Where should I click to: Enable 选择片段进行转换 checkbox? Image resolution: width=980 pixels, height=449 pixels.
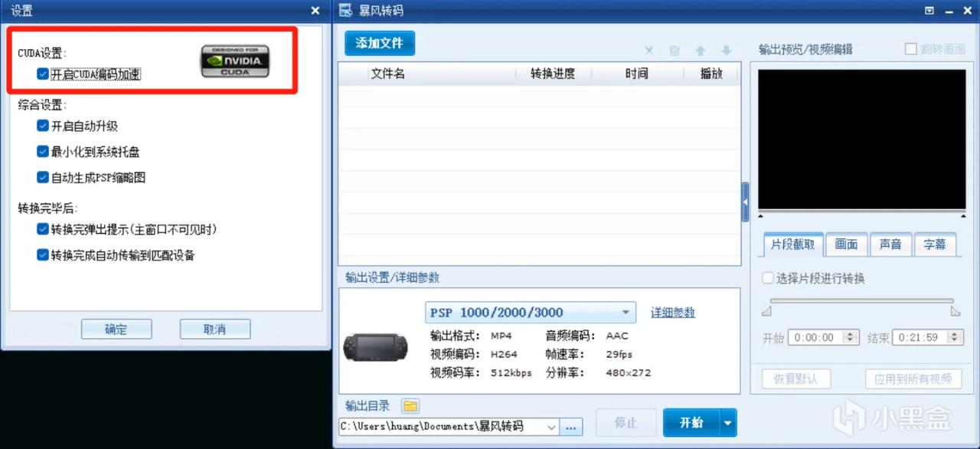[x=768, y=278]
